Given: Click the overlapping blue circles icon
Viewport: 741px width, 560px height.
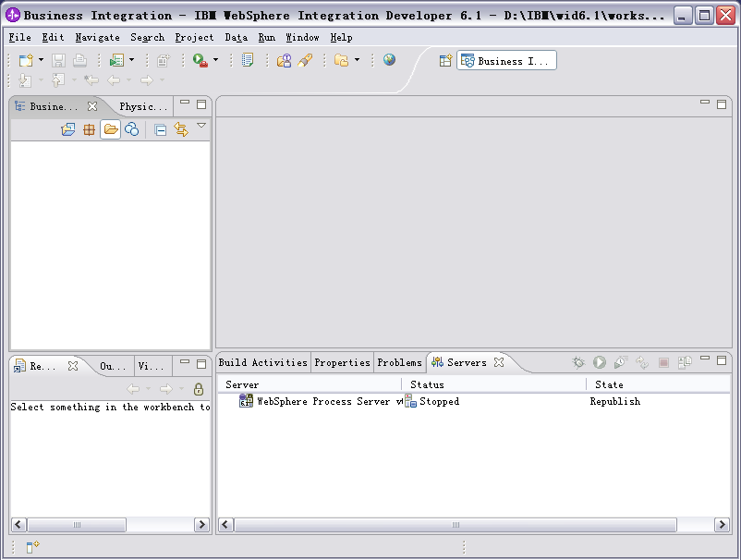Looking at the screenshot, I should click(131, 129).
